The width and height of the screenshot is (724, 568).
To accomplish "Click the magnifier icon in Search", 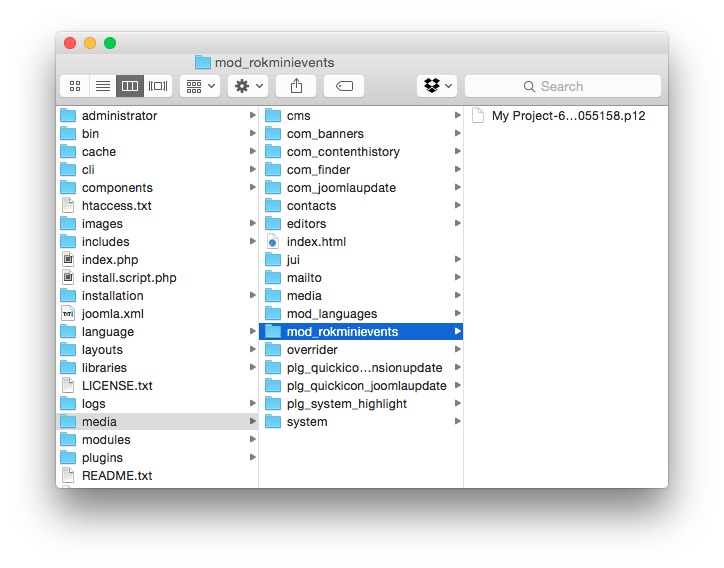I will (x=529, y=86).
